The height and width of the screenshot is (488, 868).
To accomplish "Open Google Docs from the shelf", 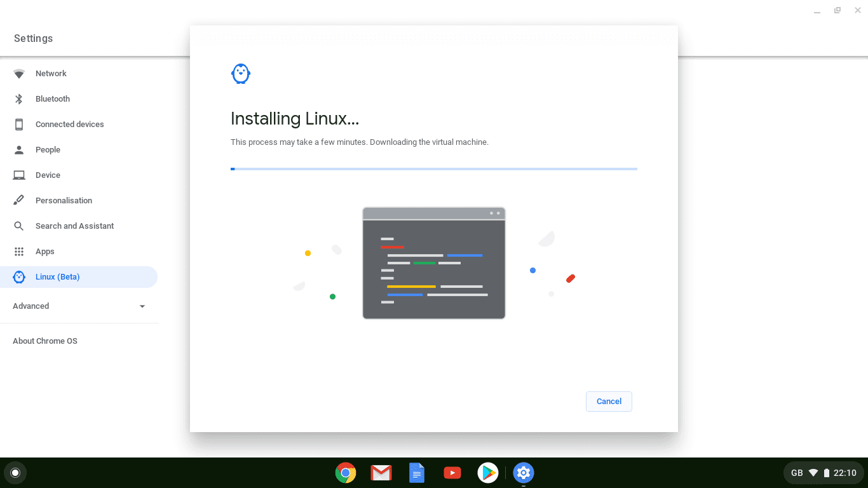I will (x=417, y=473).
